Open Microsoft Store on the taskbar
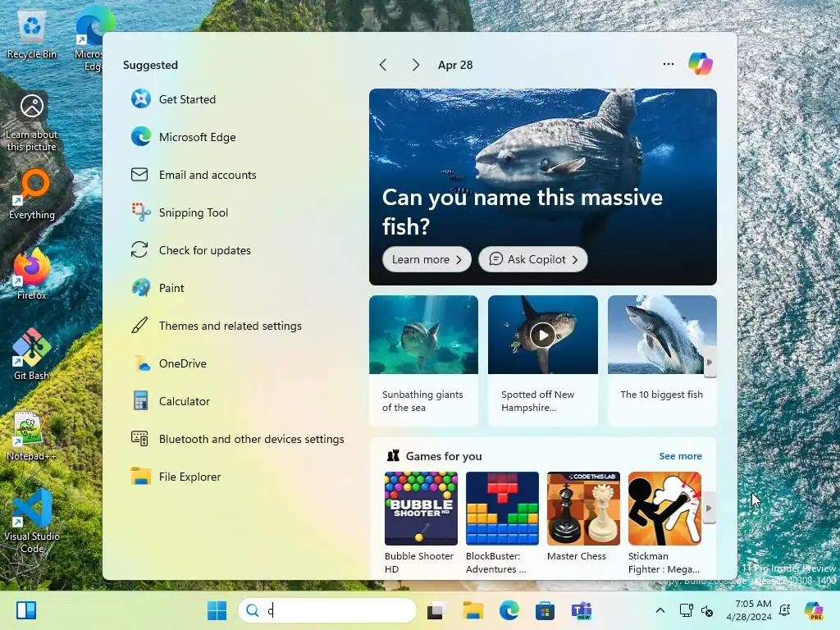The image size is (840, 630). tap(545, 610)
